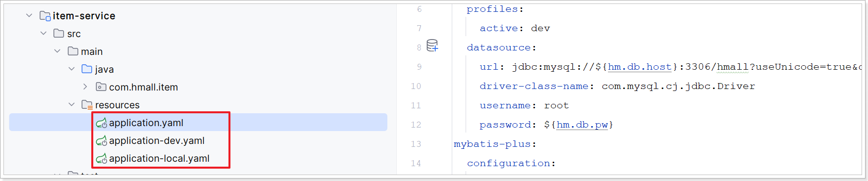Image resolution: width=868 pixels, height=181 pixels.
Task: Select the item-service module folder icon
Action: coord(45,16)
